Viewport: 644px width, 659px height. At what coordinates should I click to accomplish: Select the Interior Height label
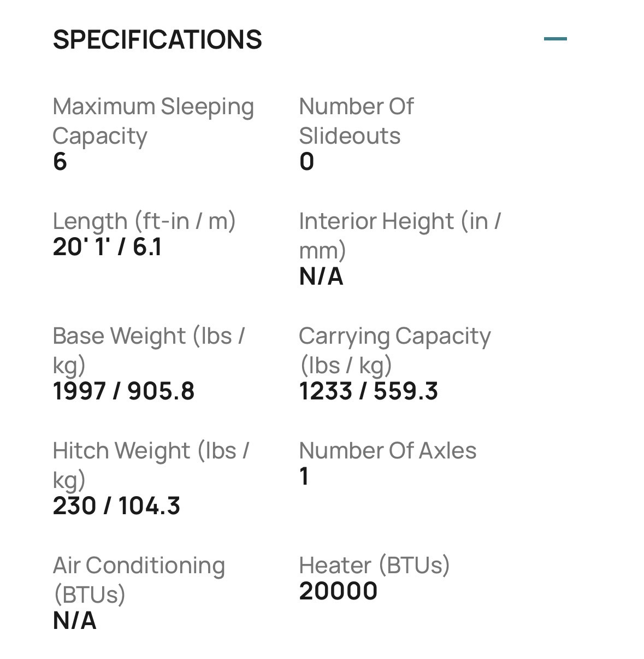pos(400,236)
